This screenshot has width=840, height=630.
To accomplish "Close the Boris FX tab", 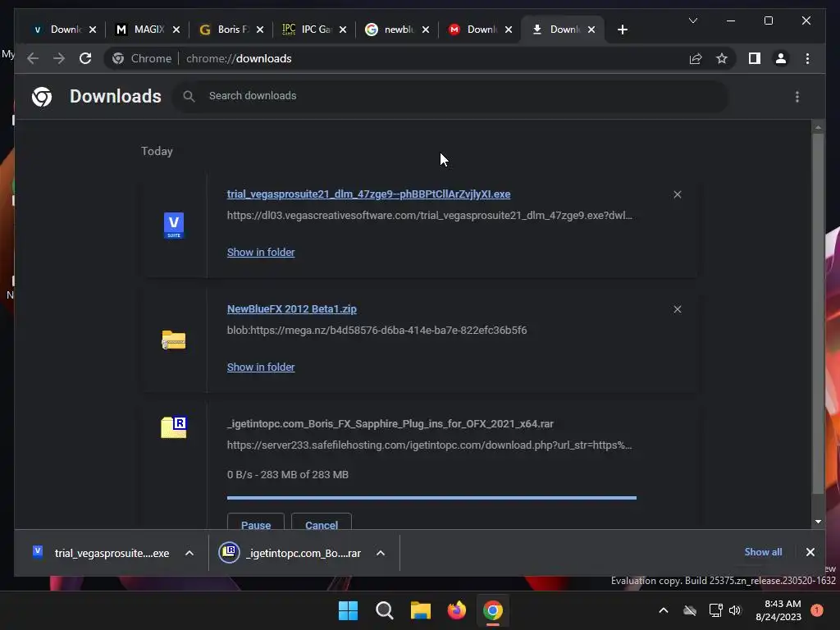I will 260,30.
